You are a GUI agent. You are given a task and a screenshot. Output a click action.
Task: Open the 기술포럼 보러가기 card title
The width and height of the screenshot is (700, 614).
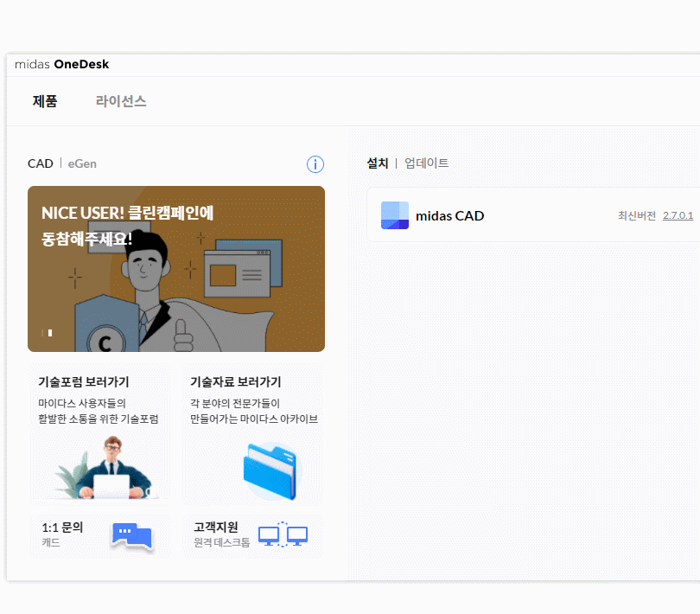[84, 382]
